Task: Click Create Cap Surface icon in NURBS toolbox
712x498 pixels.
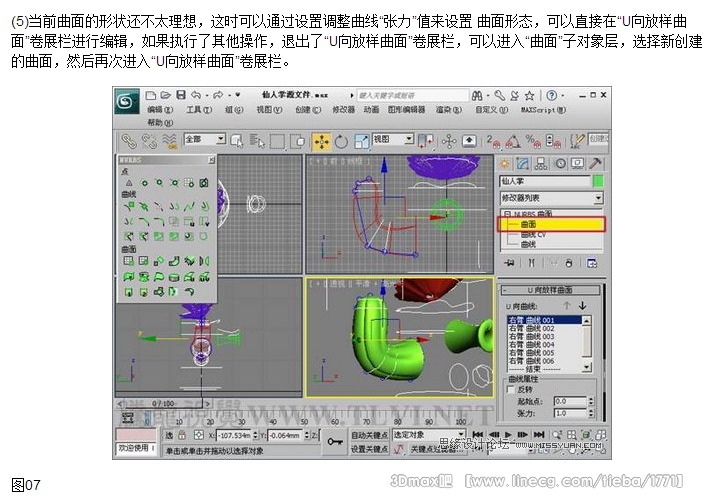Action: (x=174, y=276)
